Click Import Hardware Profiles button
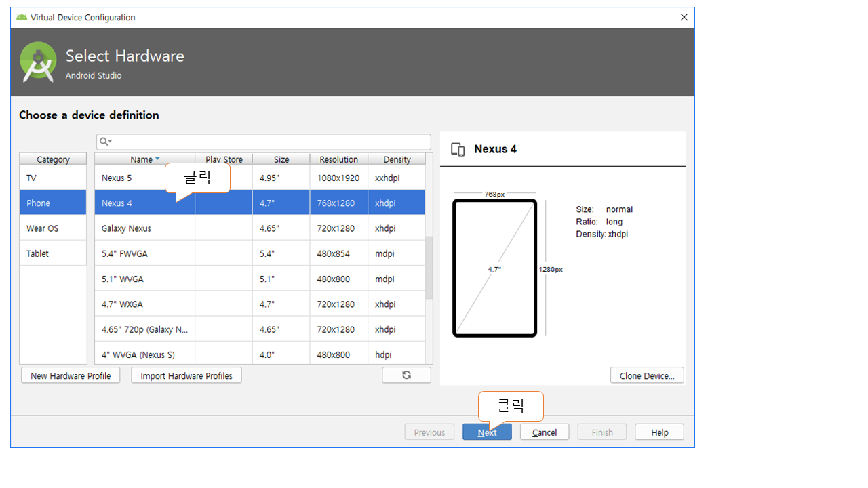This screenshot has height=488, width=868. click(x=186, y=375)
